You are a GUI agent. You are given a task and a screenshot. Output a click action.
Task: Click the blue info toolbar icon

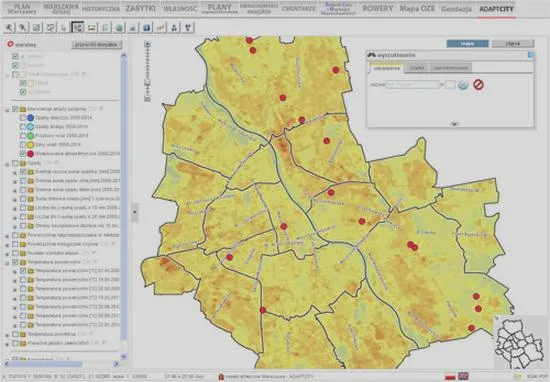pyautogui.click(x=147, y=27)
